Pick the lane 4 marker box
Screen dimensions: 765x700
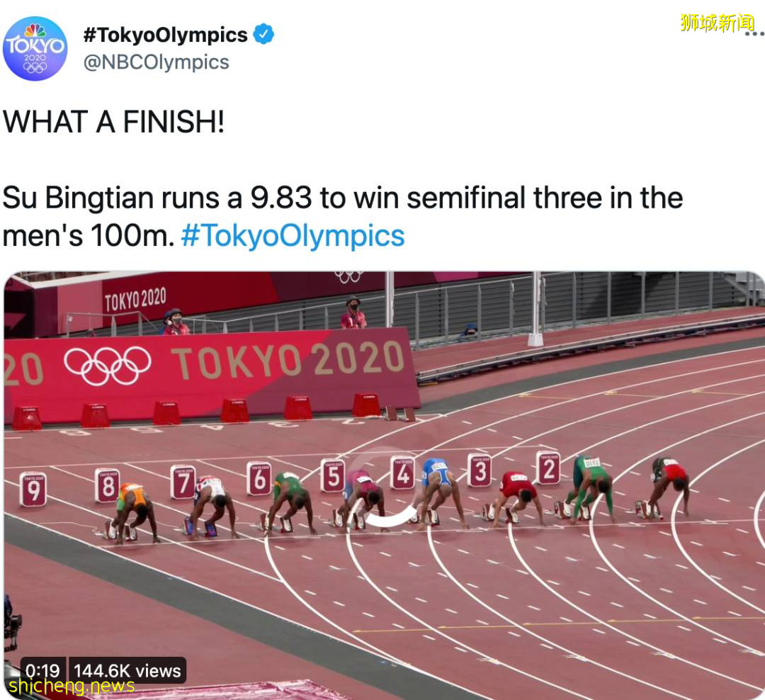402,472
